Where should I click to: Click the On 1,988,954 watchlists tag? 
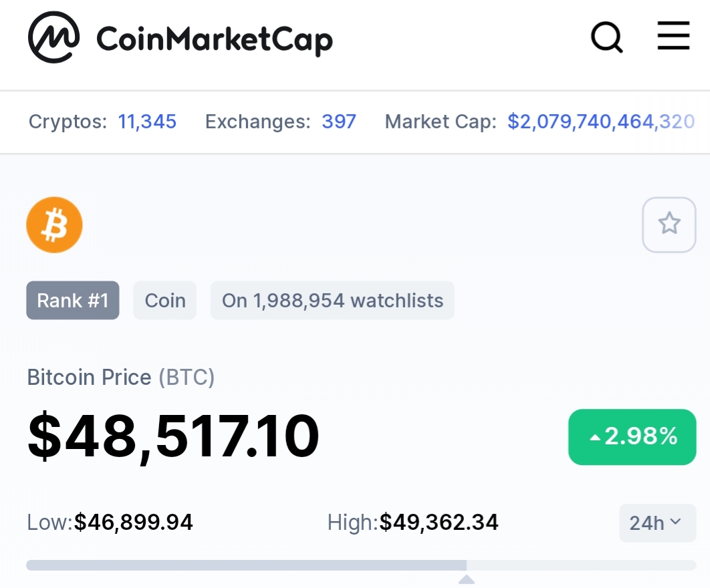pos(332,301)
